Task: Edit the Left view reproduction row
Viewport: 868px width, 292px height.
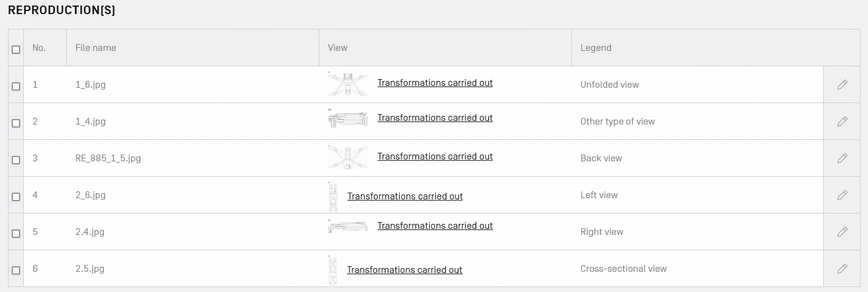Action: [x=842, y=195]
